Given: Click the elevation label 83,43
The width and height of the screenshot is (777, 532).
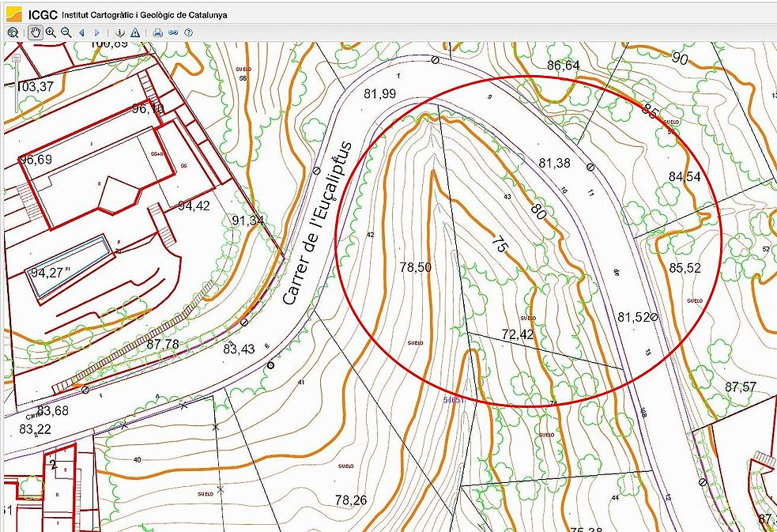Looking at the screenshot, I should (239, 349).
